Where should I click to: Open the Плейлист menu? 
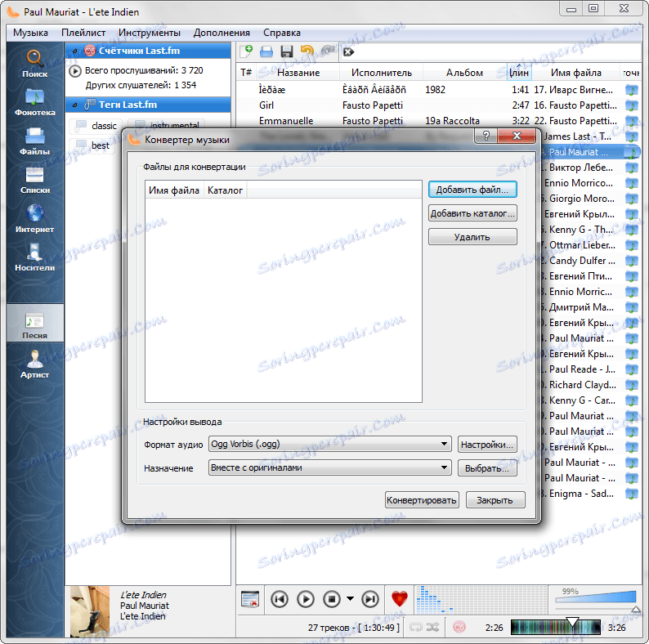click(x=83, y=33)
